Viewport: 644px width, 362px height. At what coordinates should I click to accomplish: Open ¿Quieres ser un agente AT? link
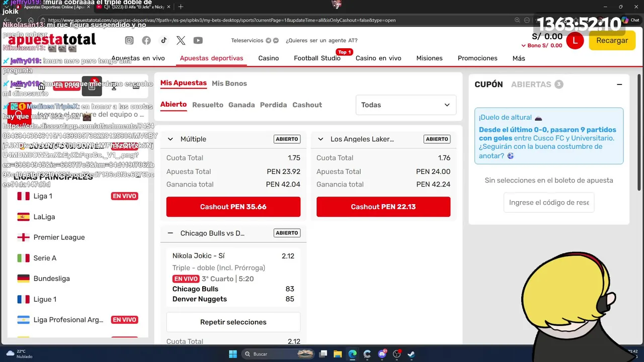pos(321,41)
